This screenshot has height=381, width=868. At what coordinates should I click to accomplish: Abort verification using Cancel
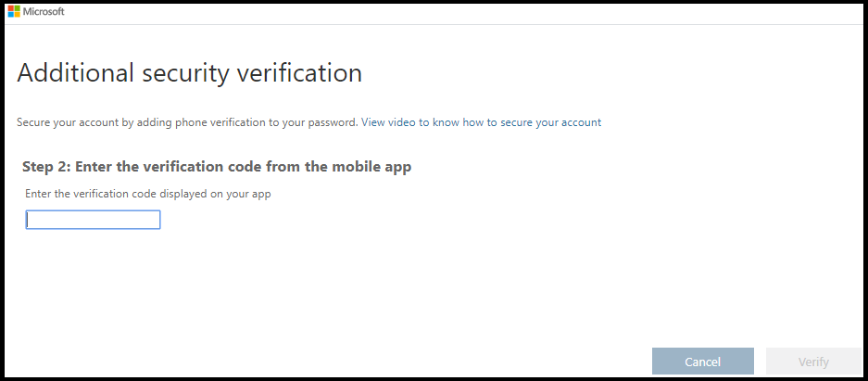coord(702,362)
